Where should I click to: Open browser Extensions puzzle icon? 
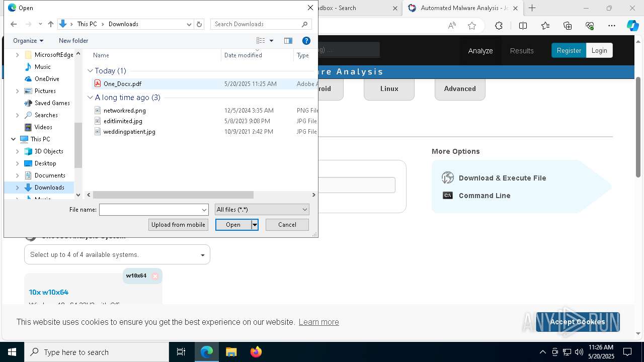(x=499, y=26)
